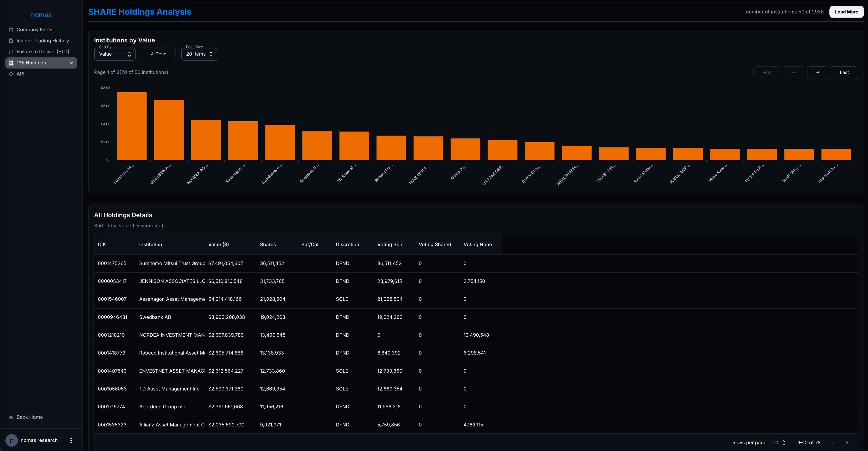
Task: Open the Sort By Value dropdown
Action: click(115, 54)
